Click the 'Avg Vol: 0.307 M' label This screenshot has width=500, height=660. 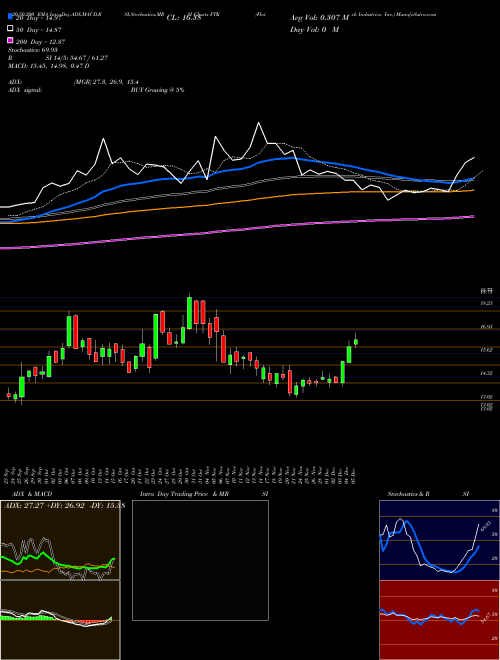320,18
